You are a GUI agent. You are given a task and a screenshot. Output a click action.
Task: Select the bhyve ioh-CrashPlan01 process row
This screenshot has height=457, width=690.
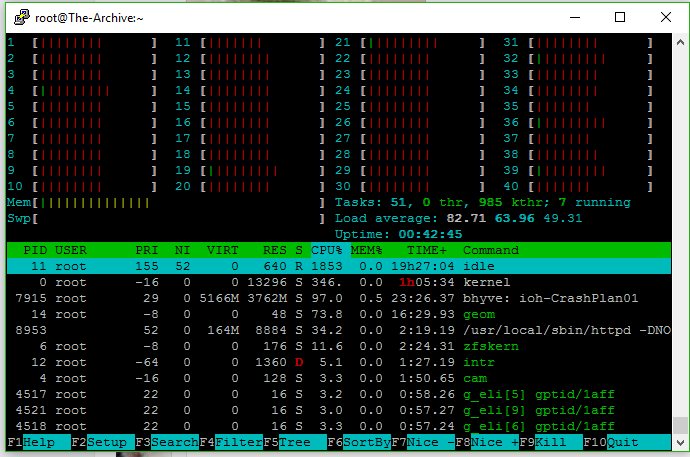(339, 298)
